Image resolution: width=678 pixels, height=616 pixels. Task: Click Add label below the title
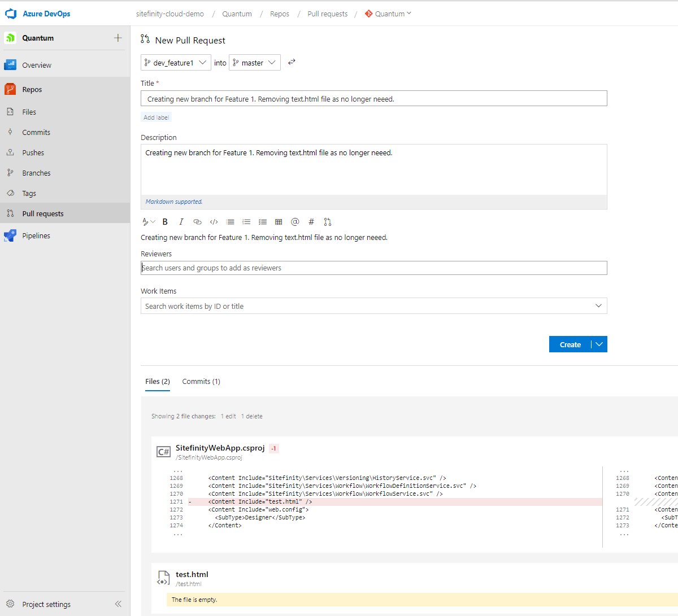pos(156,117)
